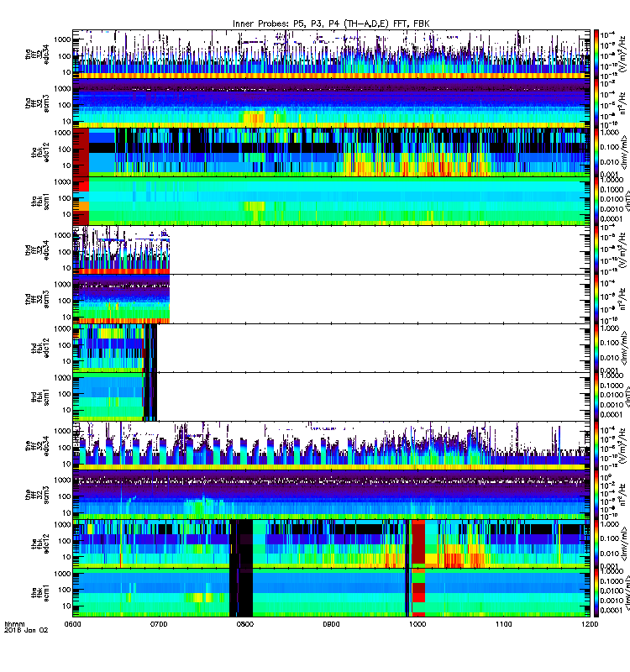Viewport: 630px width, 672px height.
Task: Click the 0900 time axis label
Action: (331, 624)
